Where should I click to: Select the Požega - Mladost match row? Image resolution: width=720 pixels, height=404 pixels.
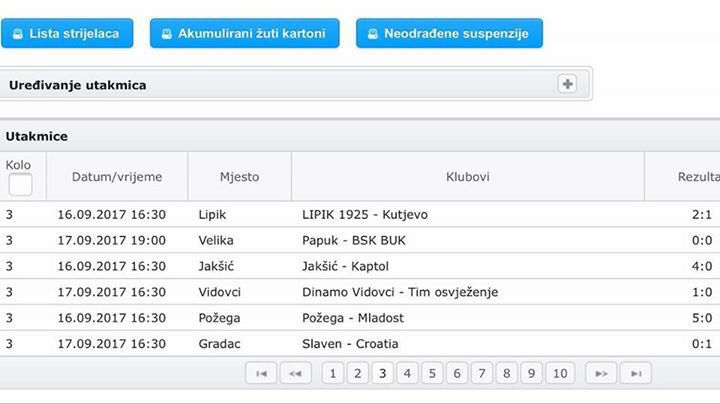coord(354,318)
